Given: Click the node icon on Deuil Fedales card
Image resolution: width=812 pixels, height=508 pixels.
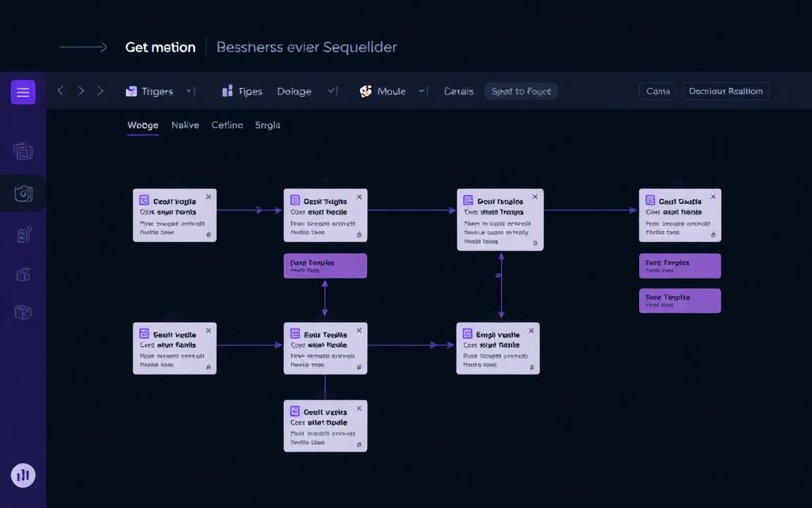Looking at the screenshot, I should (468, 200).
